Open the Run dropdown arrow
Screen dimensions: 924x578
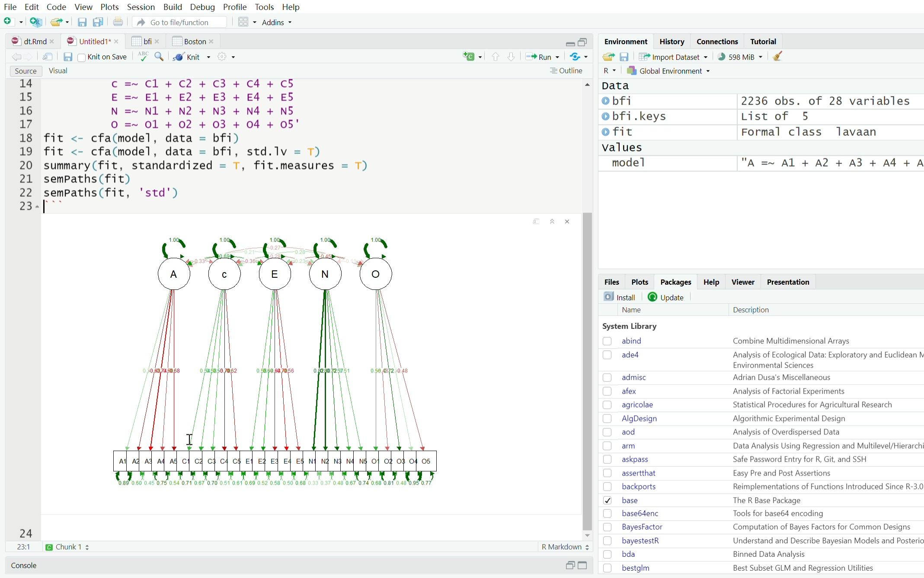557,57
